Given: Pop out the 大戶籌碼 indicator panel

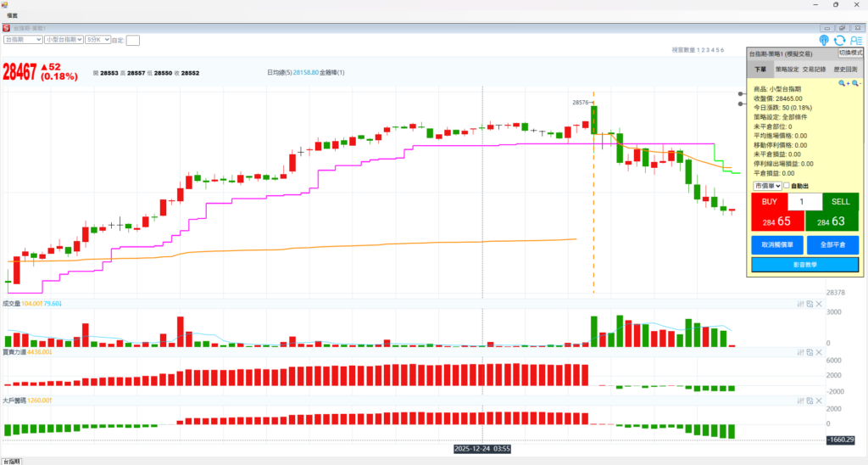Looking at the screenshot, I should coord(810,400).
